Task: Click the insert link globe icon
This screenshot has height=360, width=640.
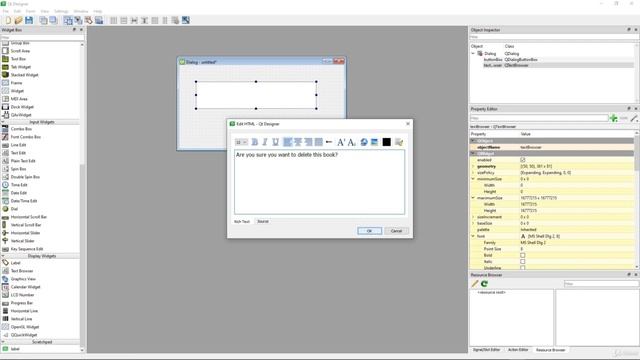Action: pyautogui.click(x=364, y=142)
